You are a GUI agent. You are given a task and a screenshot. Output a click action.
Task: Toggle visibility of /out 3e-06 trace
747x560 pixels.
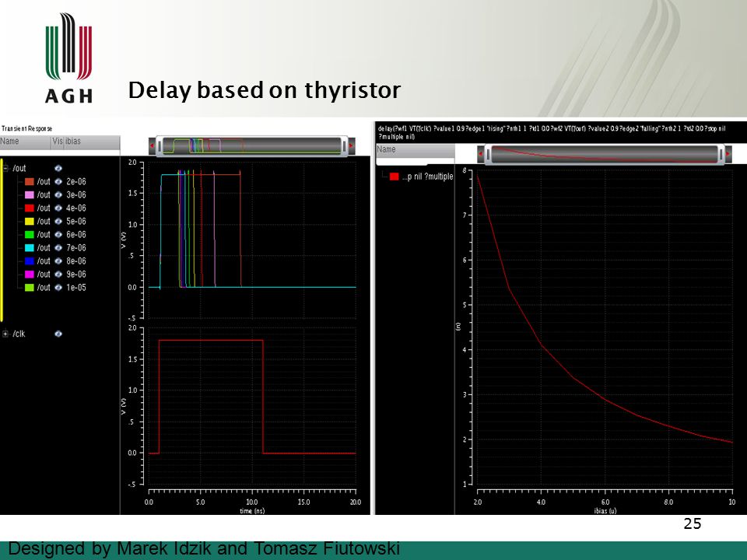pyautogui.click(x=58, y=194)
